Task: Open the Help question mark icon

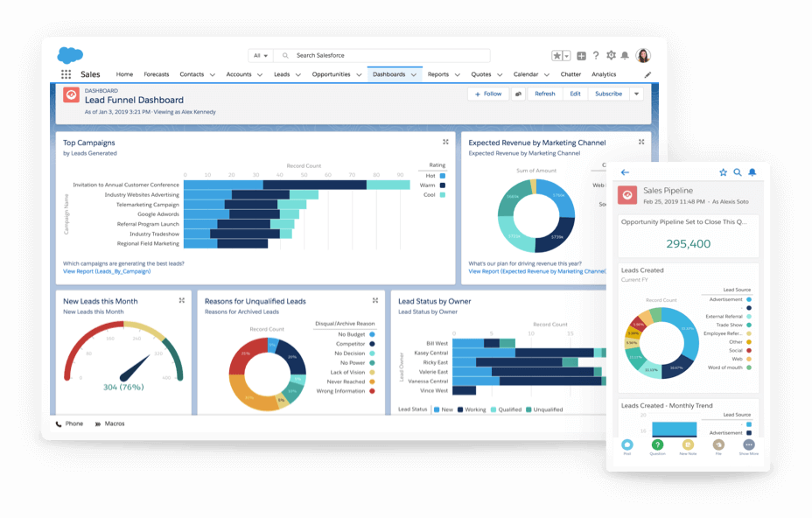Action: [596, 55]
